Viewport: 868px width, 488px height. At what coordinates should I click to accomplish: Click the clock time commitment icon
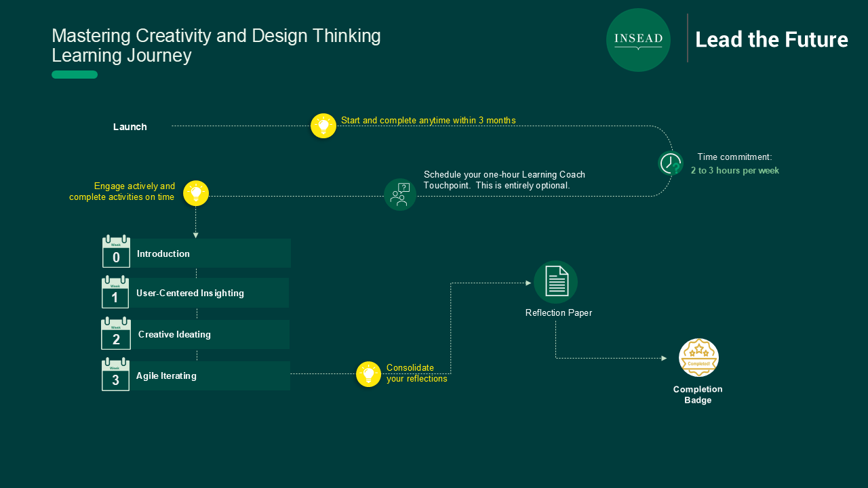[x=671, y=163]
